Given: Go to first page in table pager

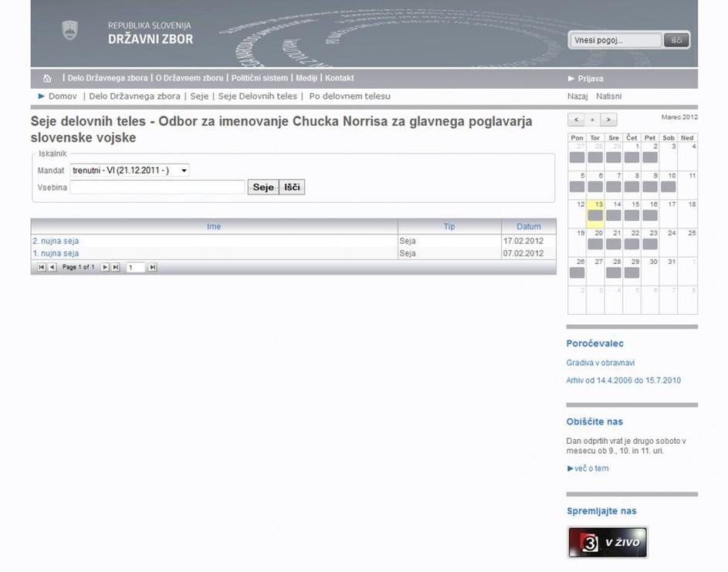Looking at the screenshot, I should tap(42, 267).
